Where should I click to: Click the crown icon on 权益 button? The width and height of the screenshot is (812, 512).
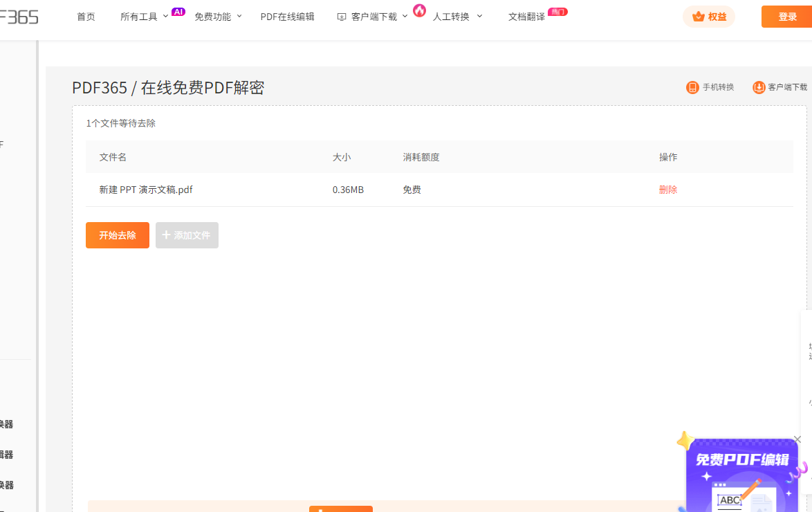click(698, 17)
